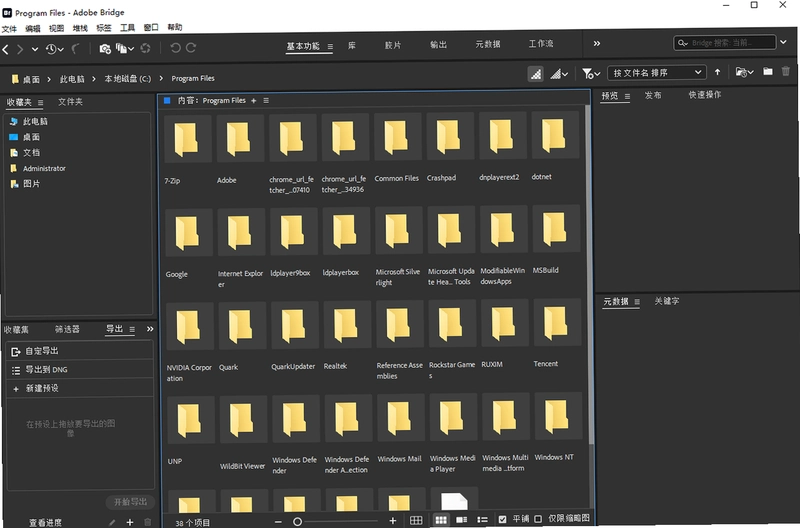
Task: Click the 自定导出 button
Action: [80, 351]
